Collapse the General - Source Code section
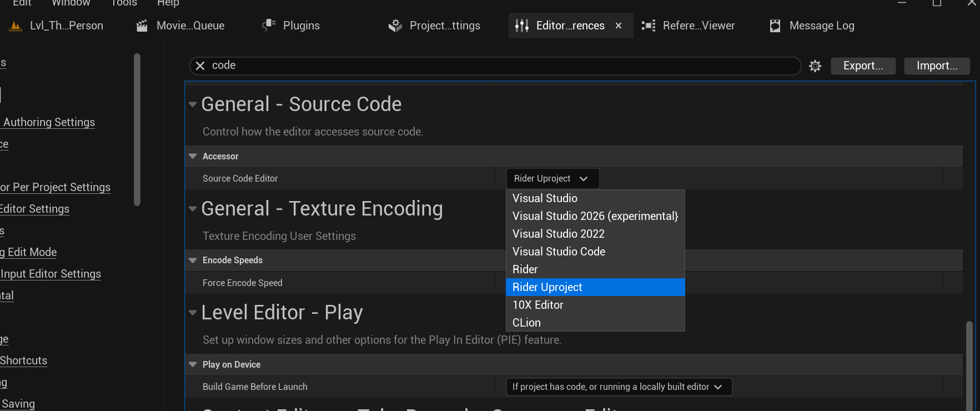Screen dimensions: 980x411 [x=193, y=104]
